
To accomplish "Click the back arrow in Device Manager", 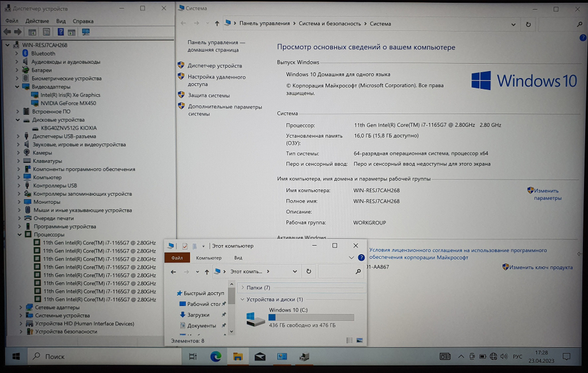I will [6, 32].
